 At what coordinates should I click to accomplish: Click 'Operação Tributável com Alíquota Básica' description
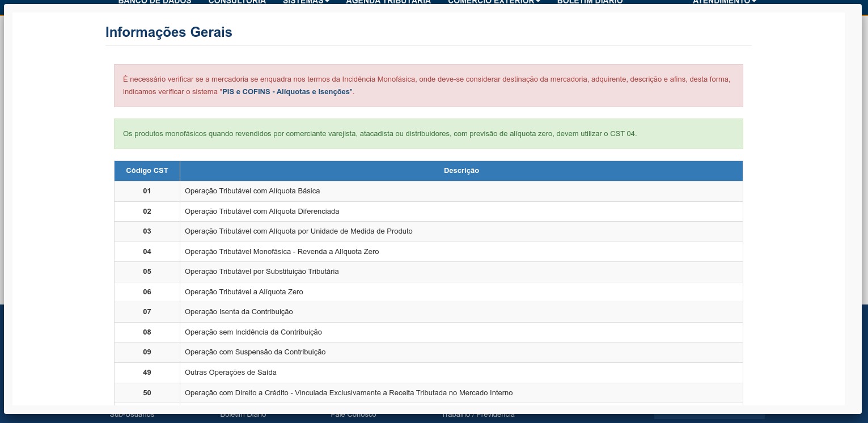coord(252,191)
